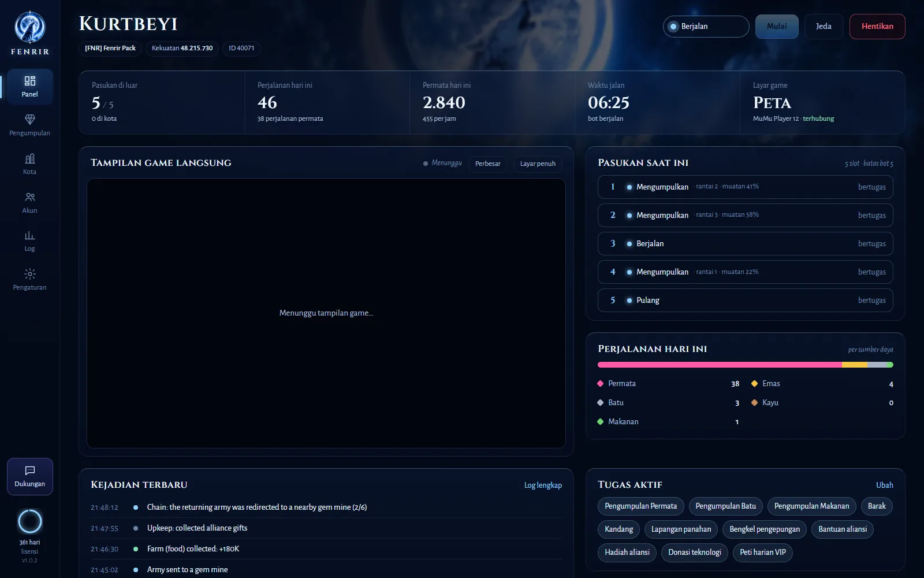
Task: Select the Hadiah aliansi task chip
Action: 627,553
